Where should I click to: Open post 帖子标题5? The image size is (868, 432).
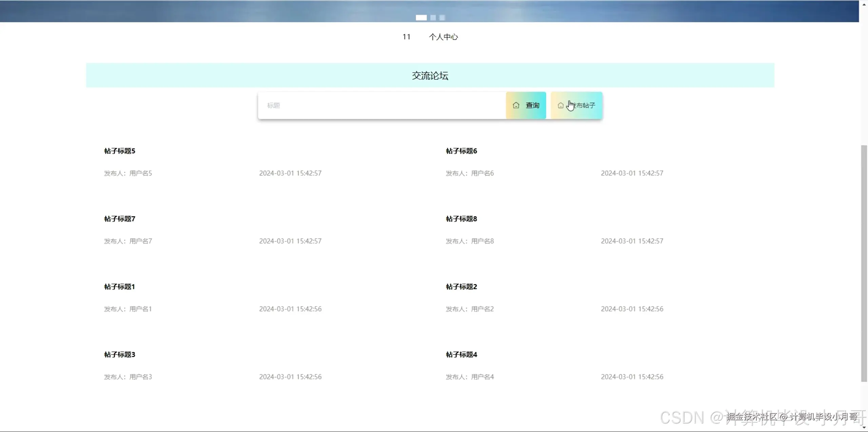point(120,151)
